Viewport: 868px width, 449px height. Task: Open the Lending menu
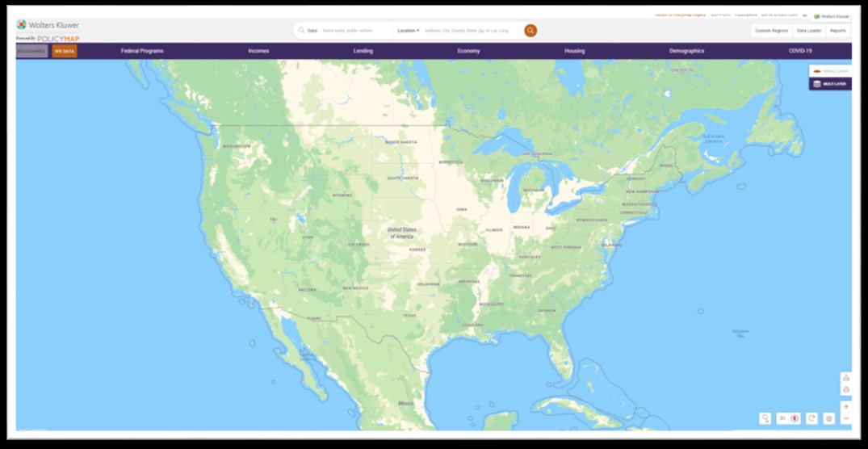click(x=363, y=51)
